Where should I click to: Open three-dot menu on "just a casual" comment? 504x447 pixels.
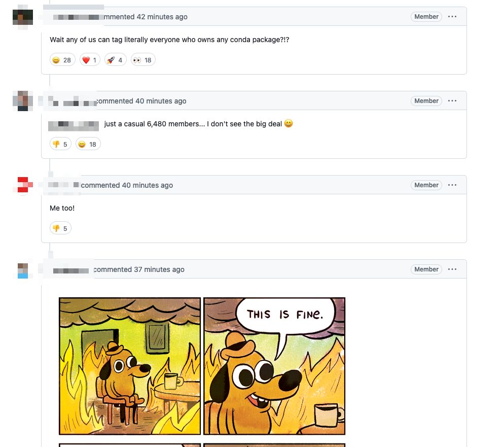[x=452, y=100]
